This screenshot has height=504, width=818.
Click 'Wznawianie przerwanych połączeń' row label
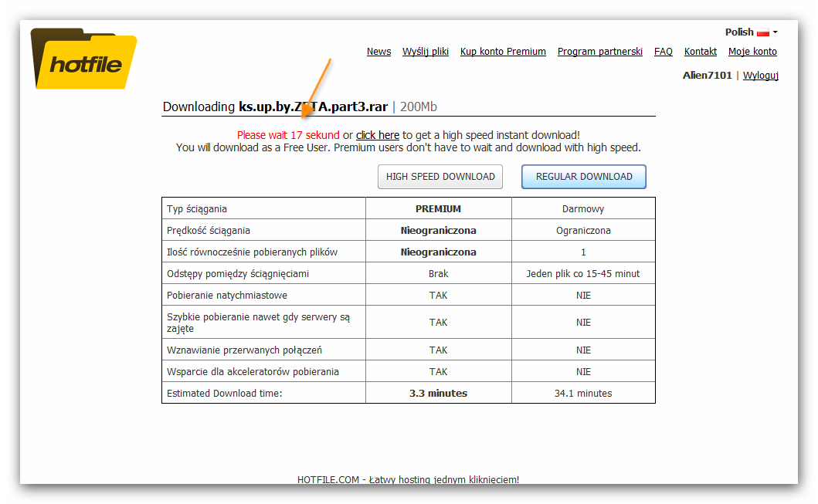(244, 350)
